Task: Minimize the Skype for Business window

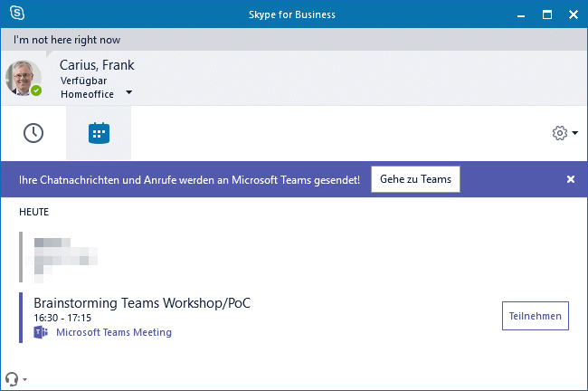Action: (x=521, y=15)
